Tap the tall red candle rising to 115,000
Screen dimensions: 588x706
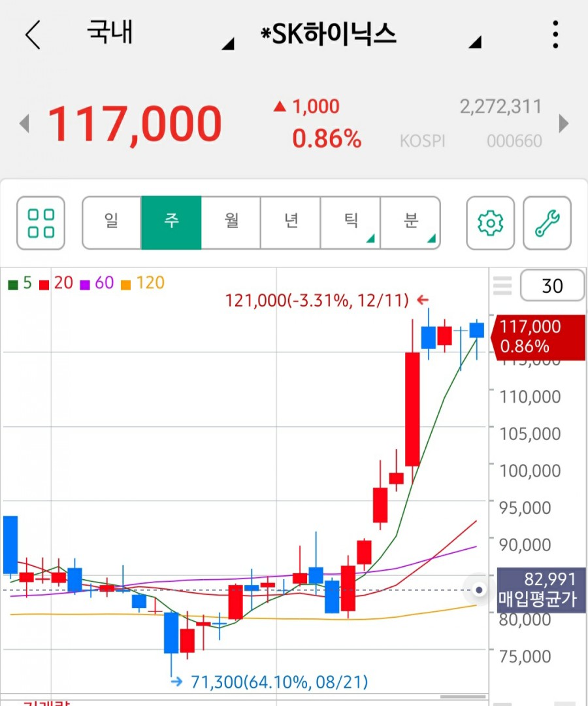tap(412, 409)
